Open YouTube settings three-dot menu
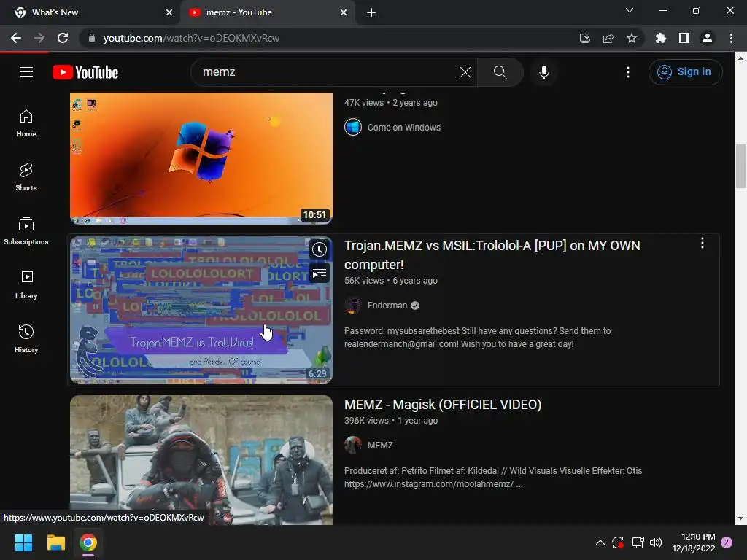 (628, 72)
